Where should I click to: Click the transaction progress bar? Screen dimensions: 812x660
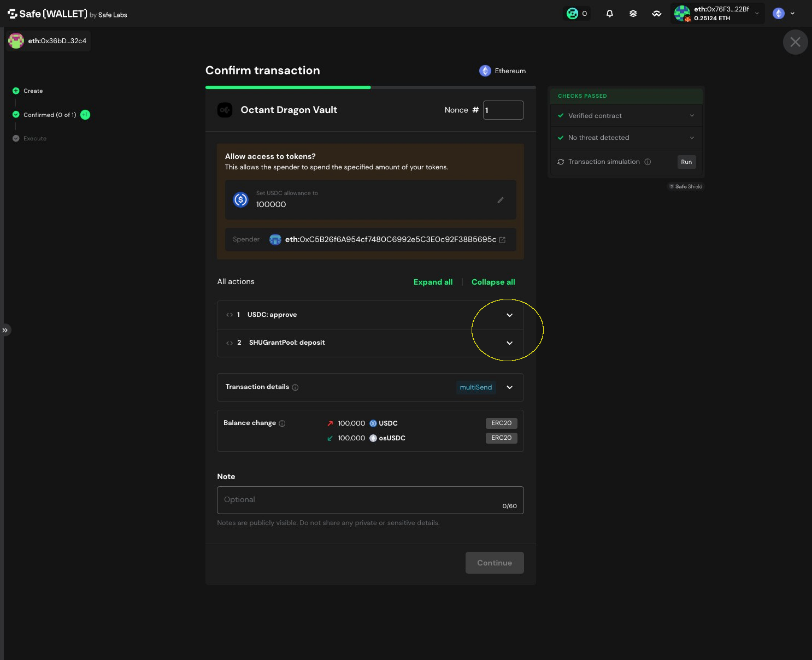(x=370, y=87)
